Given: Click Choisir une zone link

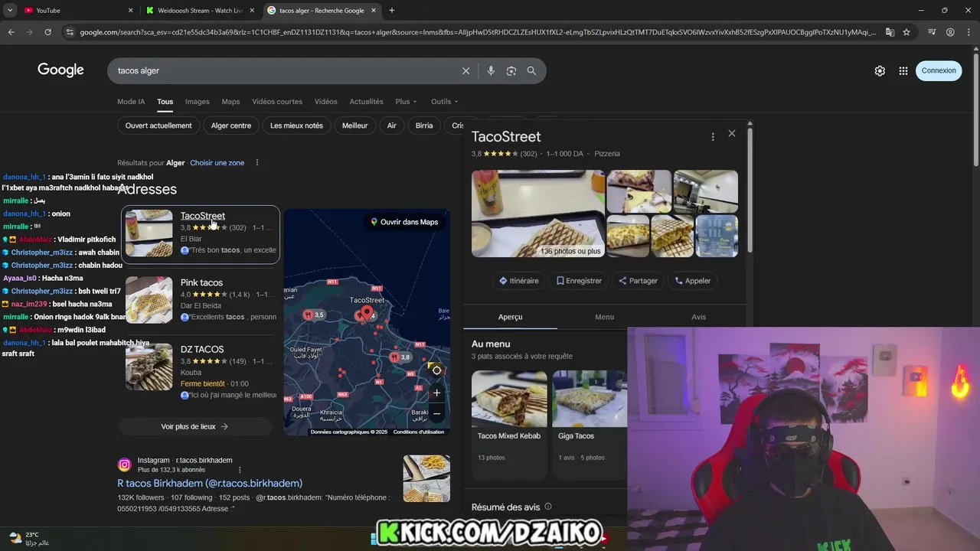Looking at the screenshot, I should pyautogui.click(x=217, y=163).
